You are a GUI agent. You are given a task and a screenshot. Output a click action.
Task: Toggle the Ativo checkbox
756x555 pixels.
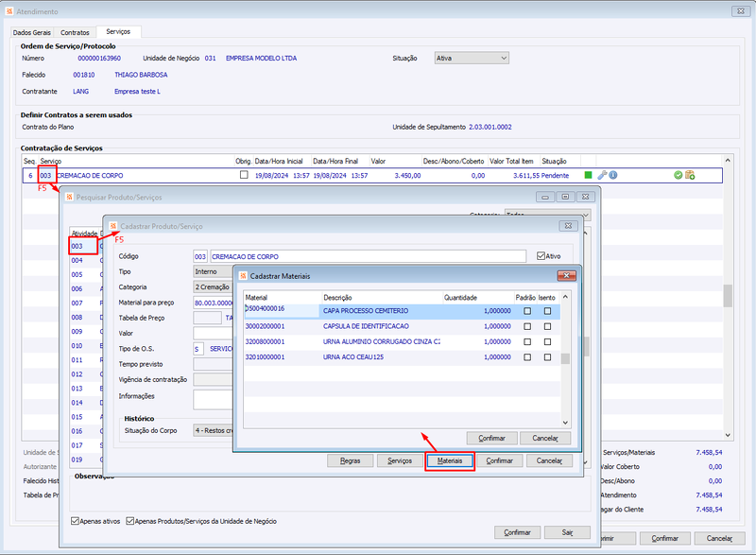541,256
